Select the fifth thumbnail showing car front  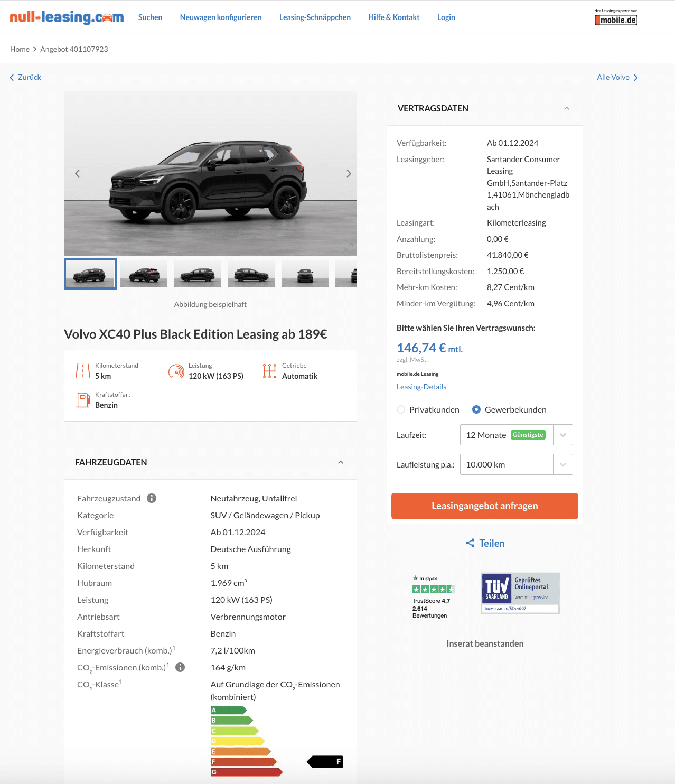305,274
